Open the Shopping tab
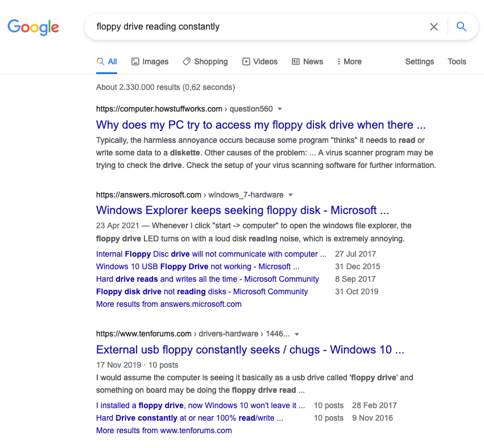The image size is (484, 448). coord(205,62)
